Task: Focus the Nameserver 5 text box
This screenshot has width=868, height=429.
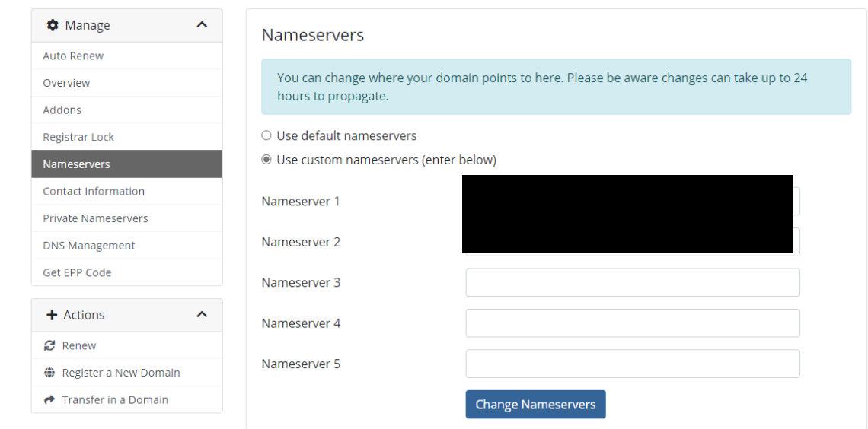Action: [x=633, y=364]
